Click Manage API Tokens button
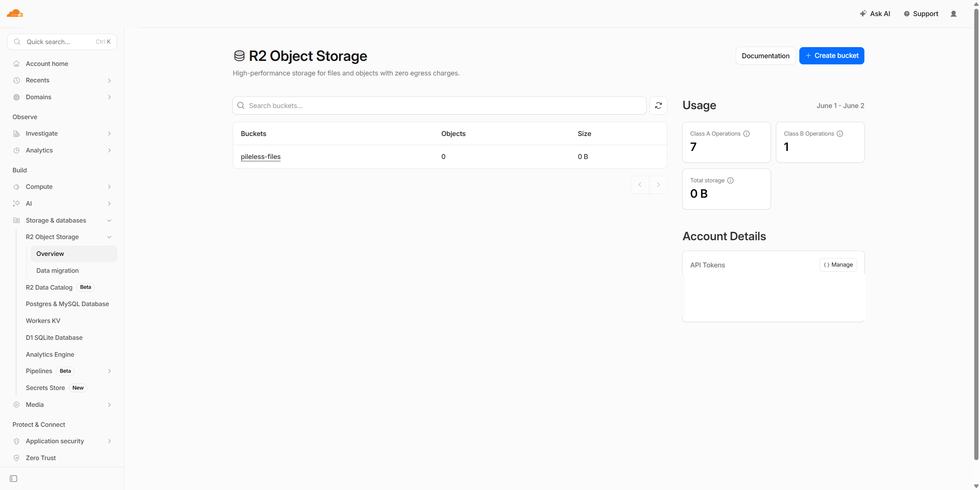 coord(838,265)
